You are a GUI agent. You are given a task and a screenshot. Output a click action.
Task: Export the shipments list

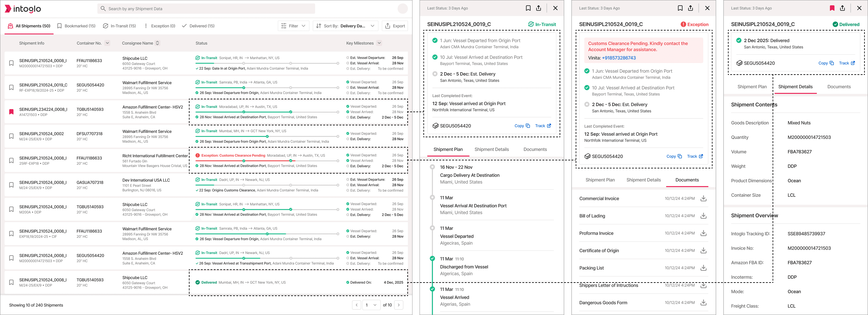pyautogui.click(x=395, y=26)
